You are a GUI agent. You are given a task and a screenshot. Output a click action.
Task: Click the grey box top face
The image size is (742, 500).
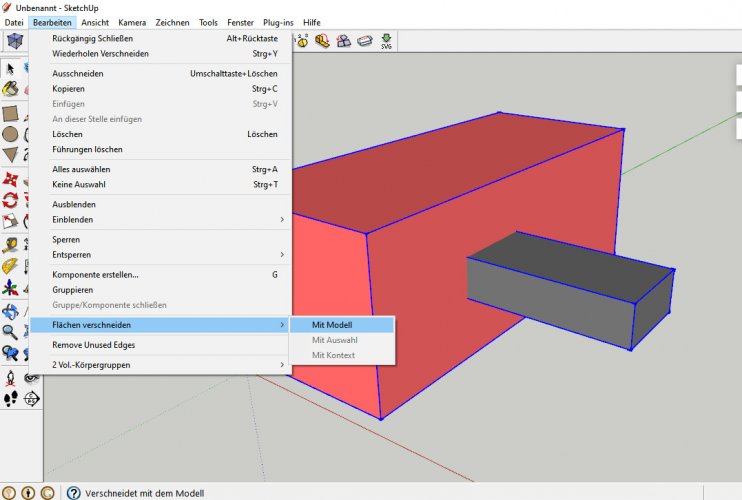click(573, 267)
